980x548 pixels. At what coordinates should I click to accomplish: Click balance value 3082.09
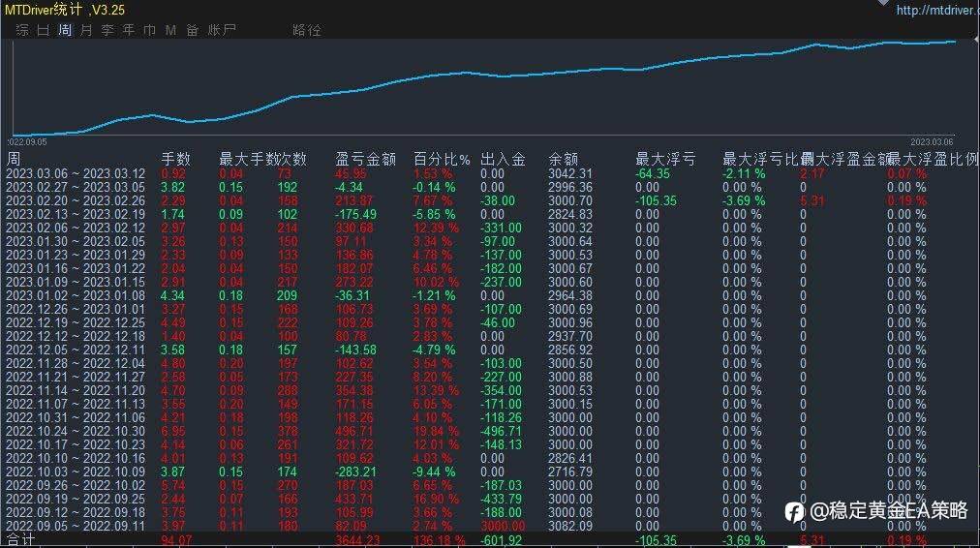570,526
